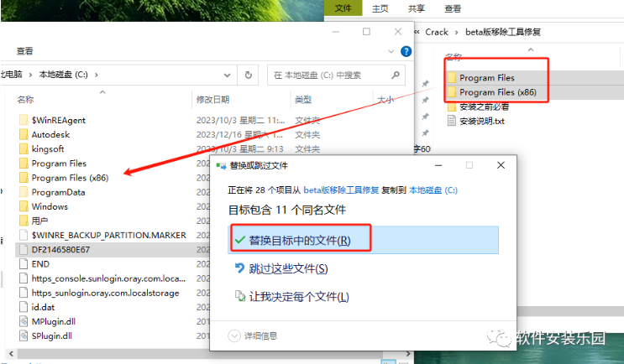The width and height of the screenshot is (624, 364).
Task: Open the 主页 ribbon tab
Action: (380, 8)
